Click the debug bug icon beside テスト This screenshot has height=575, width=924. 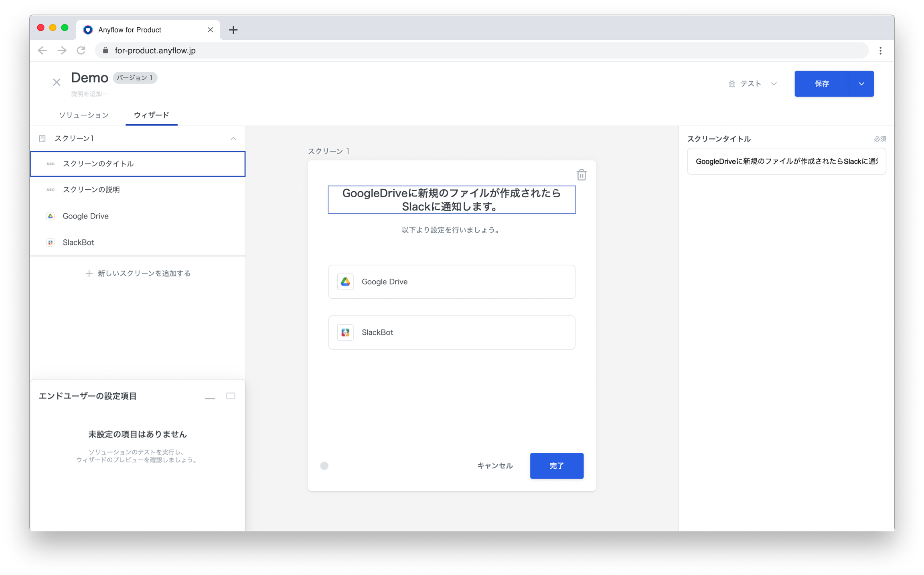(731, 84)
